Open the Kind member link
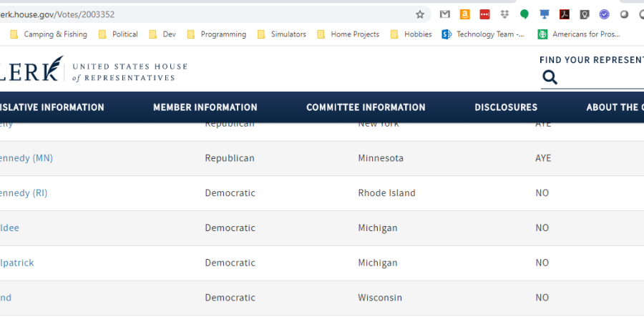The height and width of the screenshot is (322, 644). 6,298
